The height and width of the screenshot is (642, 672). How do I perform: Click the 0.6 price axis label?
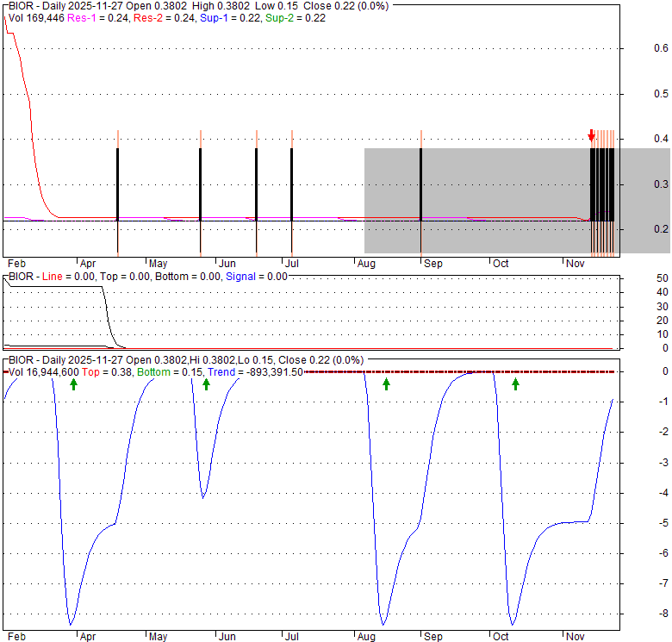click(x=662, y=48)
